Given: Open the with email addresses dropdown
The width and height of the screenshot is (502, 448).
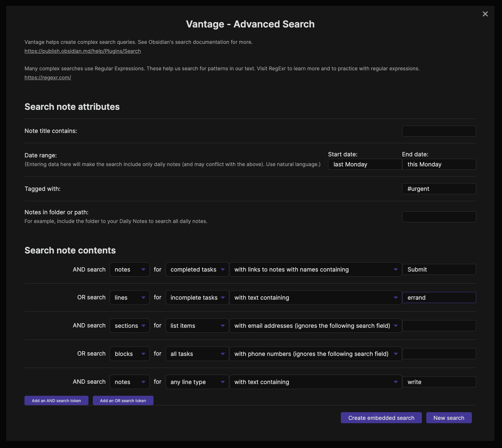Looking at the screenshot, I should pos(316,325).
